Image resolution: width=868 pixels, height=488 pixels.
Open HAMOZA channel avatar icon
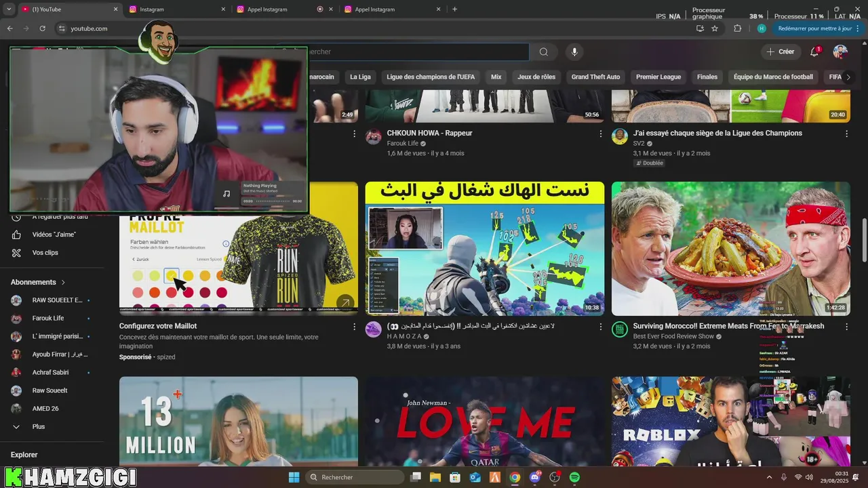(x=374, y=329)
